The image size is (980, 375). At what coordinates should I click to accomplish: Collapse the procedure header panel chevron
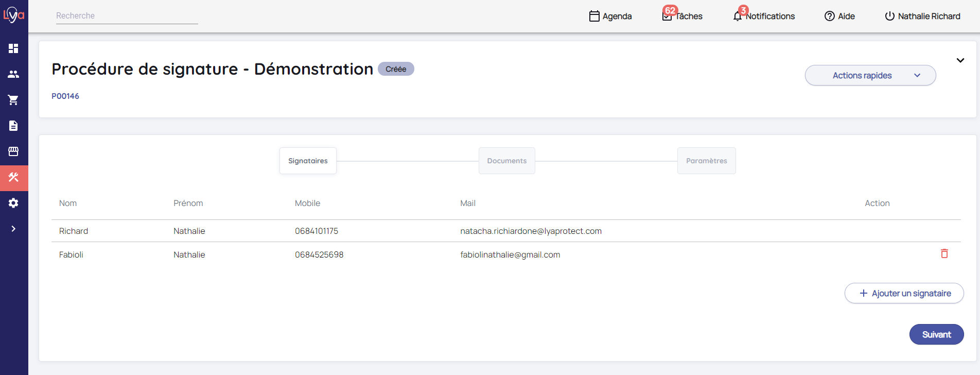960,60
